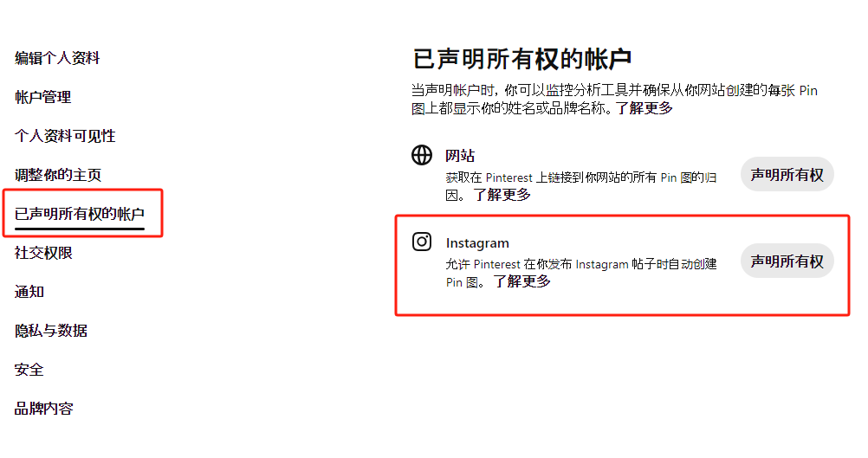Click the Instagram logo icon
The width and height of the screenshot is (868, 458).
coord(422,242)
